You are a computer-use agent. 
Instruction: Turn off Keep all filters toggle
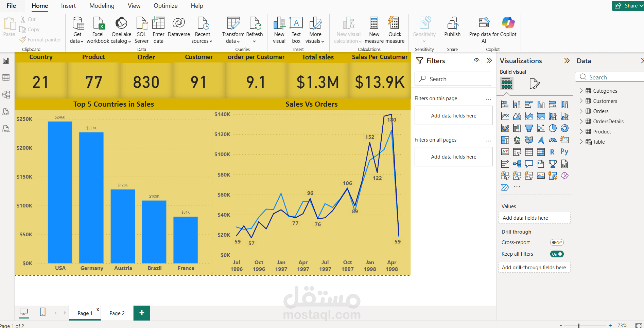(x=557, y=254)
